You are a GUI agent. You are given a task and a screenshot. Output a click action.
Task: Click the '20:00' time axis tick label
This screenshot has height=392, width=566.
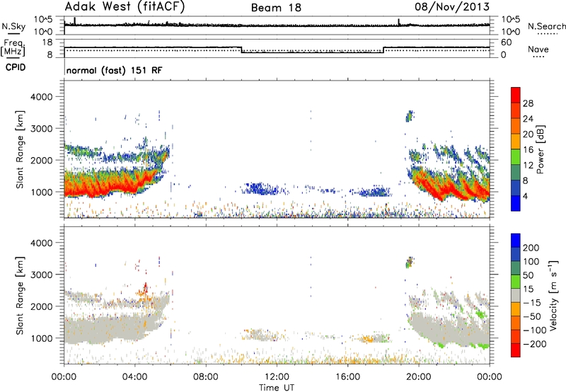point(418,377)
